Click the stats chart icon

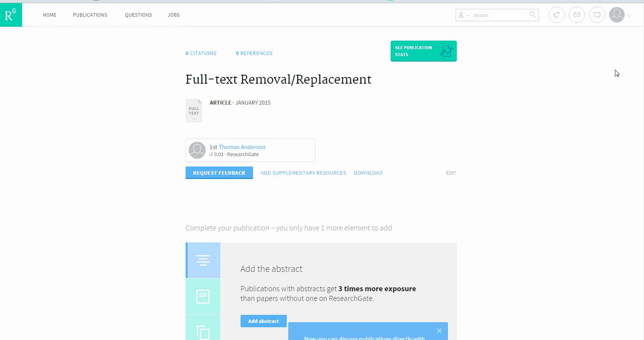(x=446, y=51)
